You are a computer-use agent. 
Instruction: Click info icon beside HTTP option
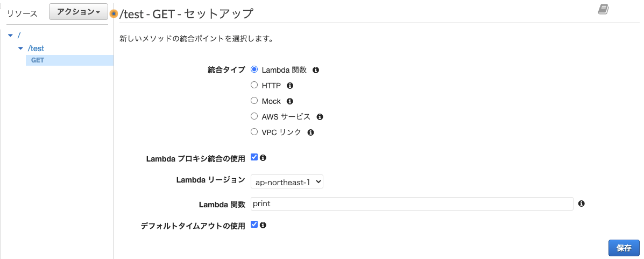290,86
